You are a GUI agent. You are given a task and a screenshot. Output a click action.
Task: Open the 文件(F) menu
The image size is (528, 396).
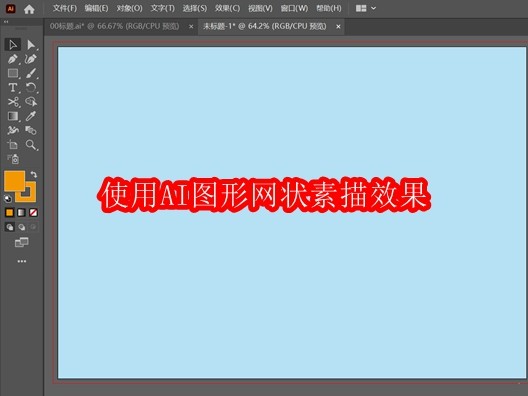(65, 8)
